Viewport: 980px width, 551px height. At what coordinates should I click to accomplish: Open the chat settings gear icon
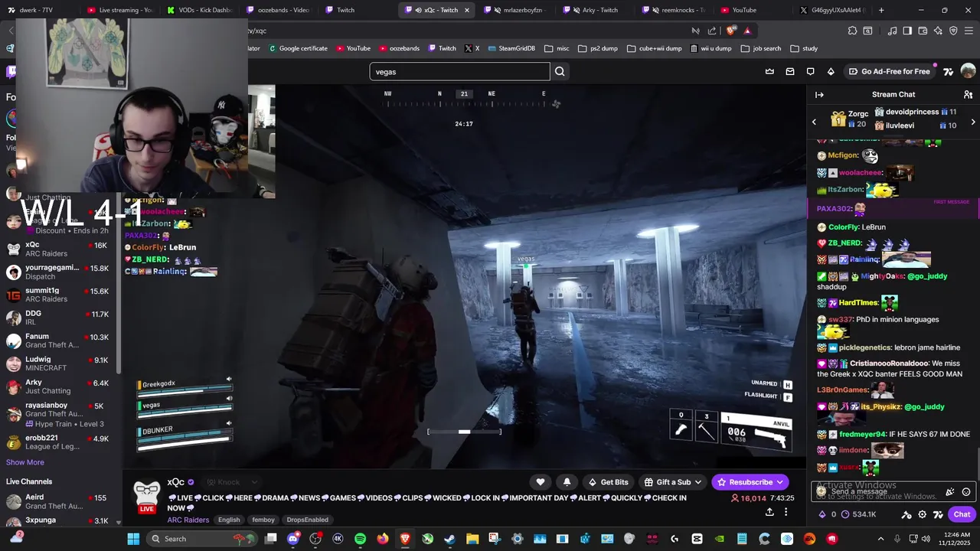tap(923, 514)
